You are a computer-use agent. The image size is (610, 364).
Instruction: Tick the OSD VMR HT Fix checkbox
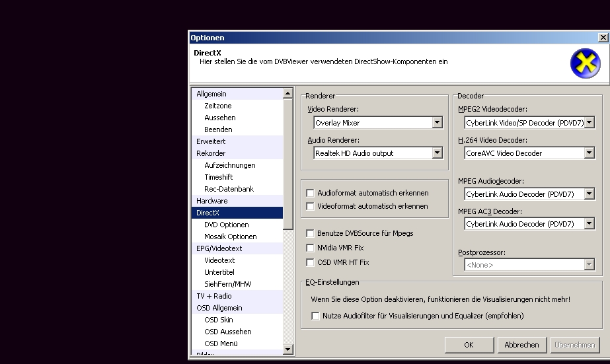pos(310,262)
